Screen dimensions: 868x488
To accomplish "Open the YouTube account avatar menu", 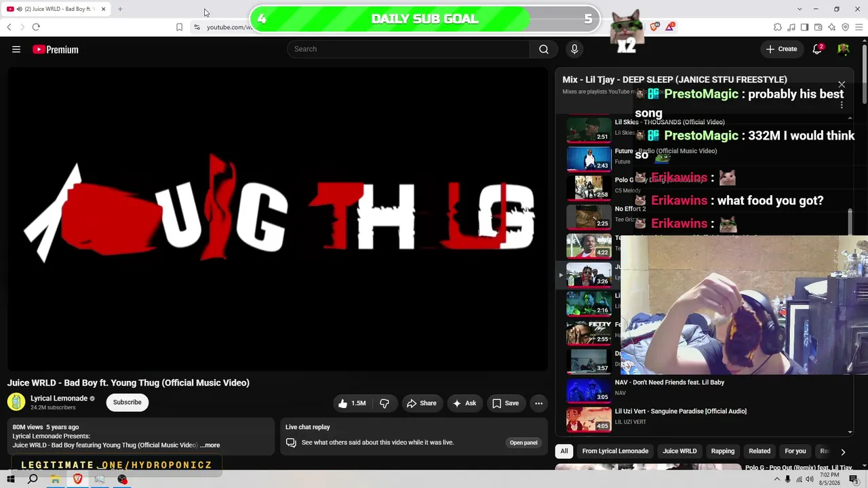I will (844, 49).
